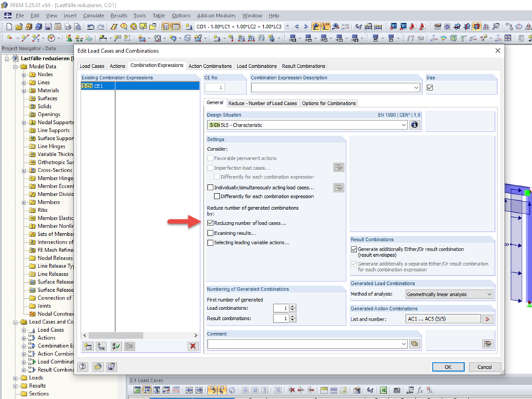This screenshot has height=399, width=532.
Task: Select Nodal Releases in navigator tree
Action: pyautogui.click(x=55, y=258)
